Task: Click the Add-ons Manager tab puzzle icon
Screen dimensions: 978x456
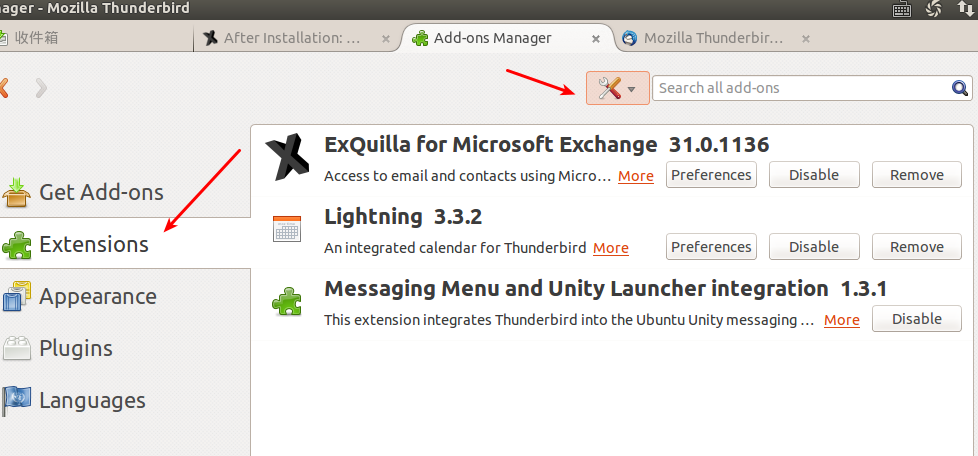Action: (420, 38)
